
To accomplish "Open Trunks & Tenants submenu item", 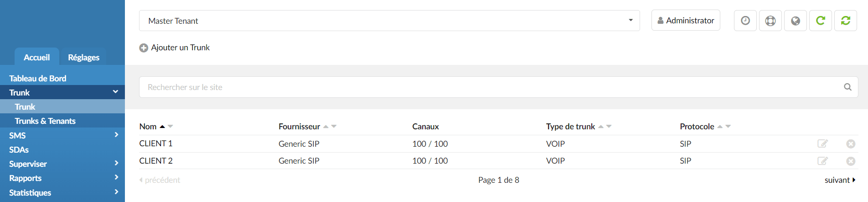I will [45, 121].
